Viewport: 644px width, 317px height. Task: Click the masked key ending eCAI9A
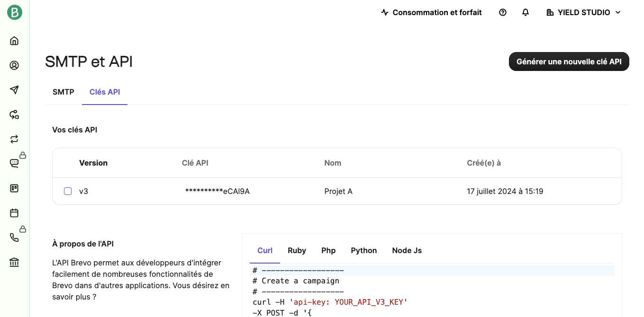(x=217, y=191)
